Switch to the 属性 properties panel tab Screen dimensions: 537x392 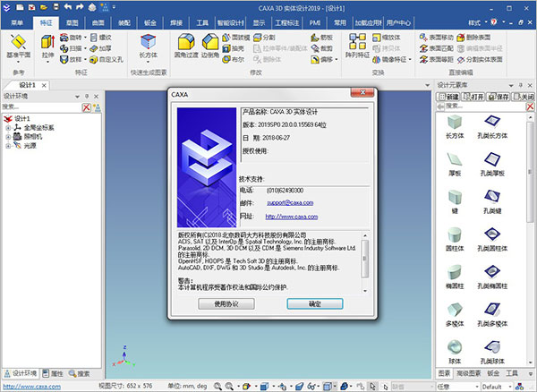pos(53,373)
